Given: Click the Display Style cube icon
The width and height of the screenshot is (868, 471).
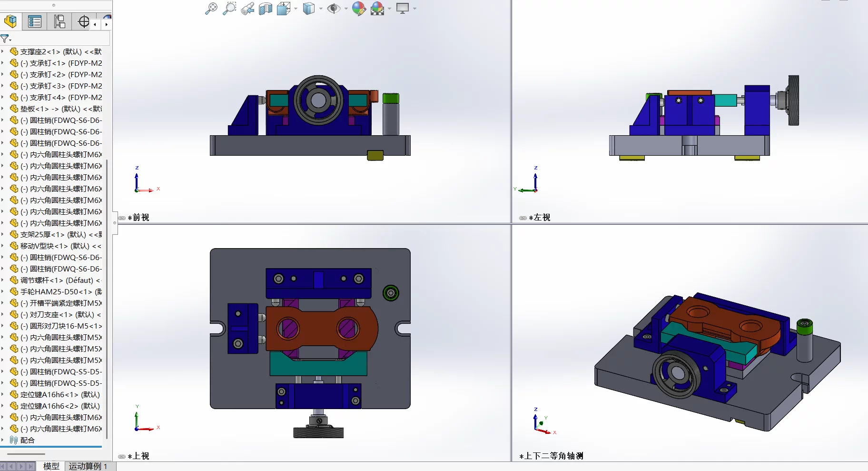Looking at the screenshot, I should (x=309, y=9).
